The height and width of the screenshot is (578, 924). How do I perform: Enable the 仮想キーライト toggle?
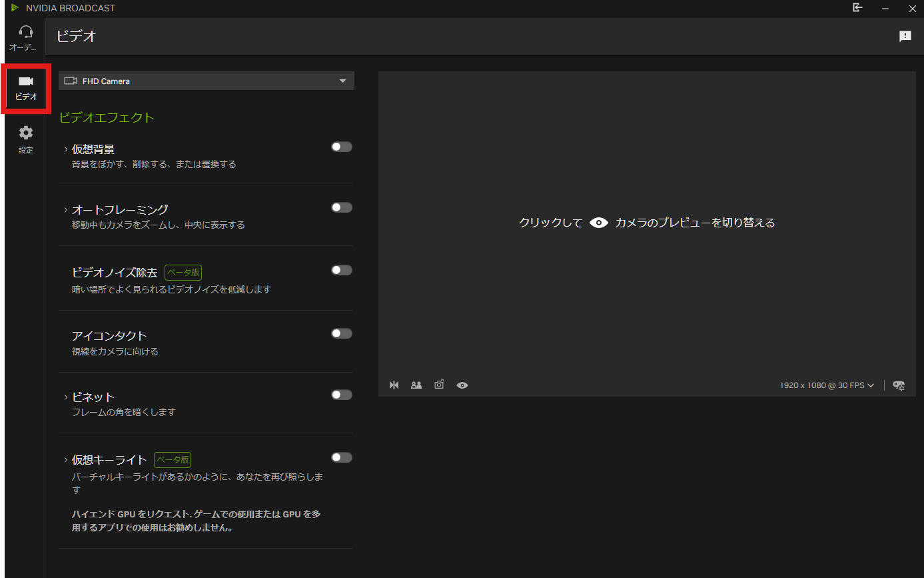342,457
